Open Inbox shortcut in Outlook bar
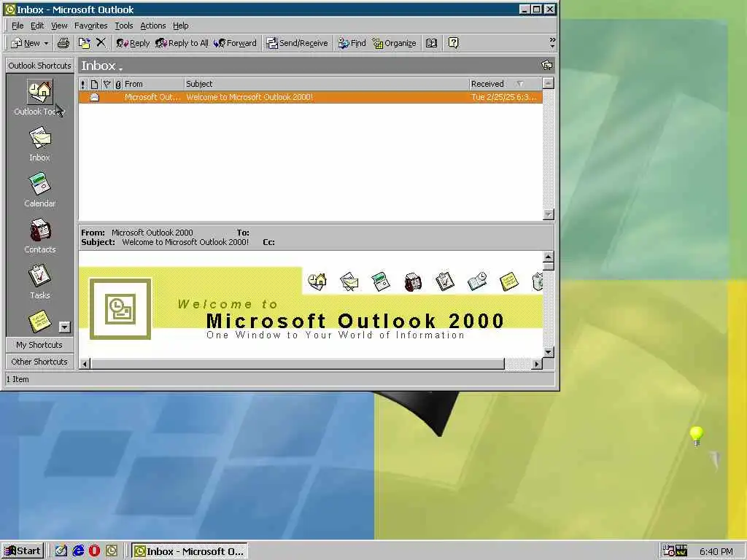This screenshot has height=560, width=747. pos(40,144)
